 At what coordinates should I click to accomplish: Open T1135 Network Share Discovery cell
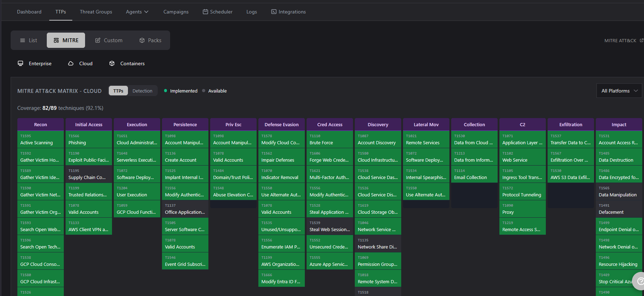pyautogui.click(x=378, y=244)
